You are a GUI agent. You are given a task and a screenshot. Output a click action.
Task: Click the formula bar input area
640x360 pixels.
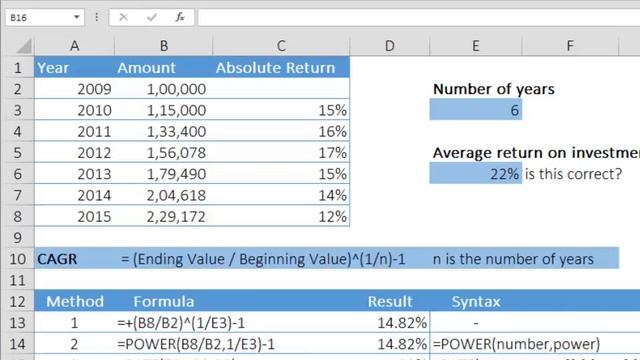pos(419,18)
